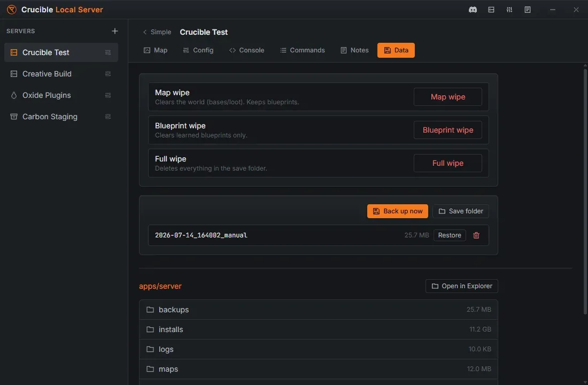Click the server list icon in title bar
Viewport: 588px width, 385px height.
pyautogui.click(x=491, y=10)
